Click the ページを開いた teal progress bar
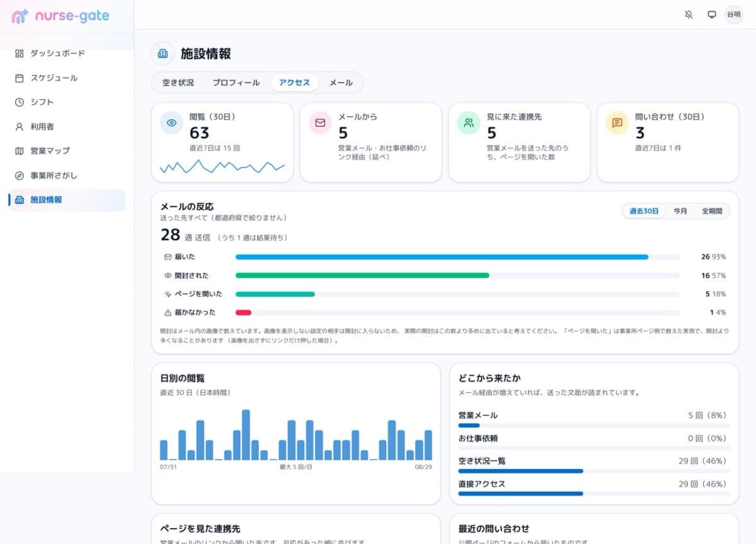The height and width of the screenshot is (544, 756). tap(275, 293)
